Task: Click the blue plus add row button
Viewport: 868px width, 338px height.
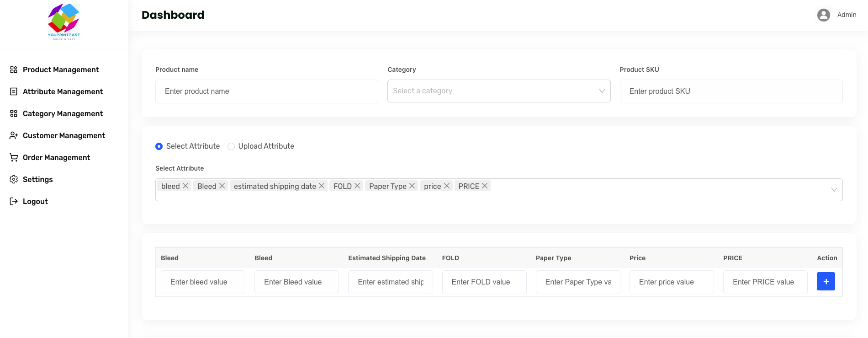Action: (826, 281)
